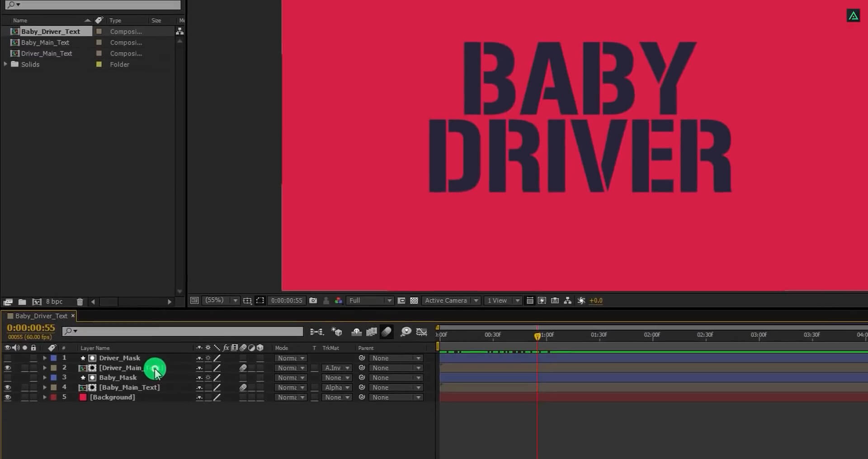Toggle the Transparency Grid icon
This screenshot has width=868, height=459.
tap(414, 300)
